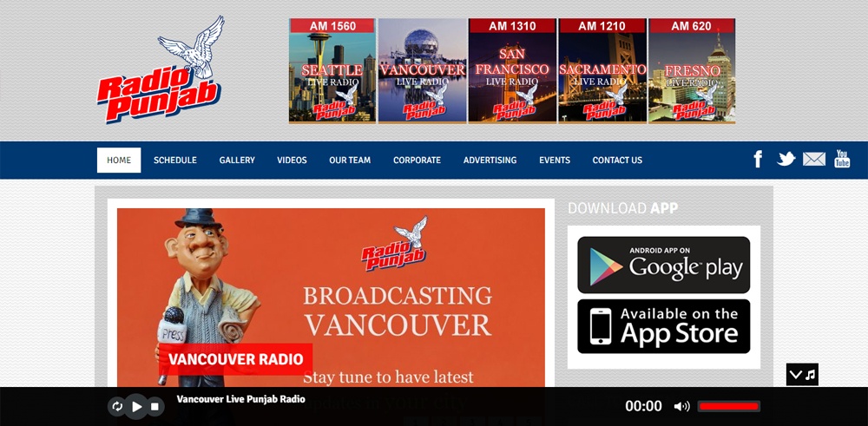
Task: Adjust the red volume slider
Action: (728, 407)
